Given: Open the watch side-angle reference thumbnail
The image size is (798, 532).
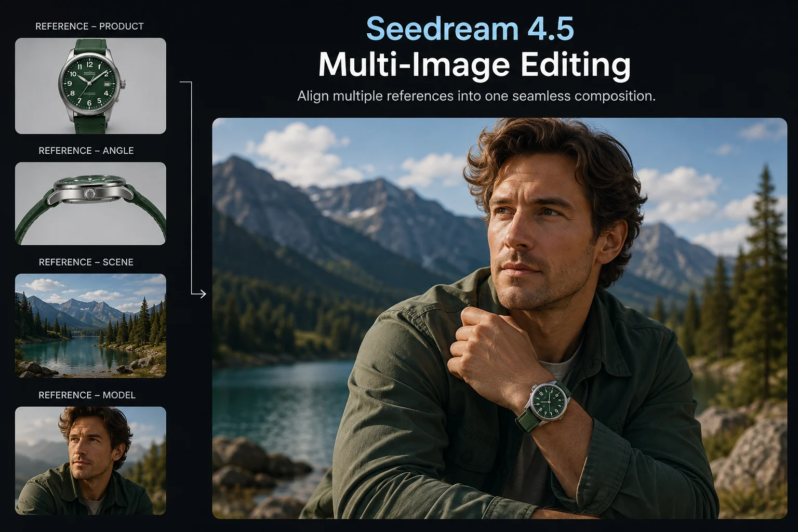Looking at the screenshot, I should [90, 204].
